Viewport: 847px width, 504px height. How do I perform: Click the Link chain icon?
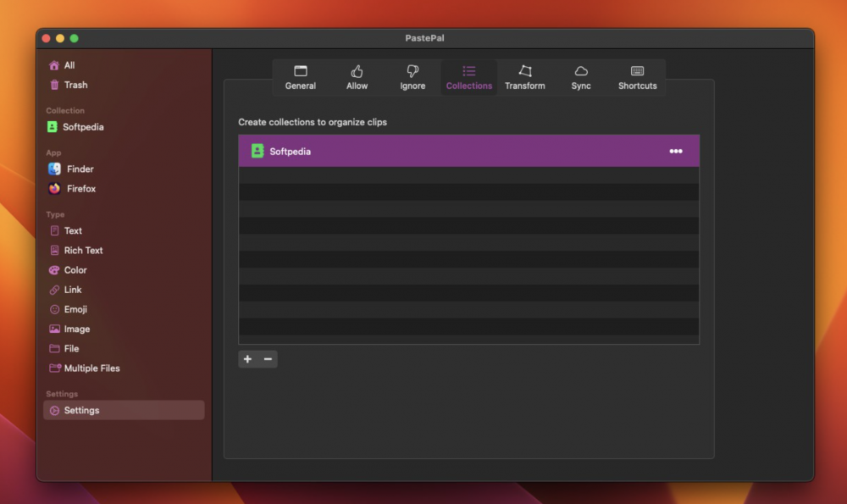(x=54, y=290)
